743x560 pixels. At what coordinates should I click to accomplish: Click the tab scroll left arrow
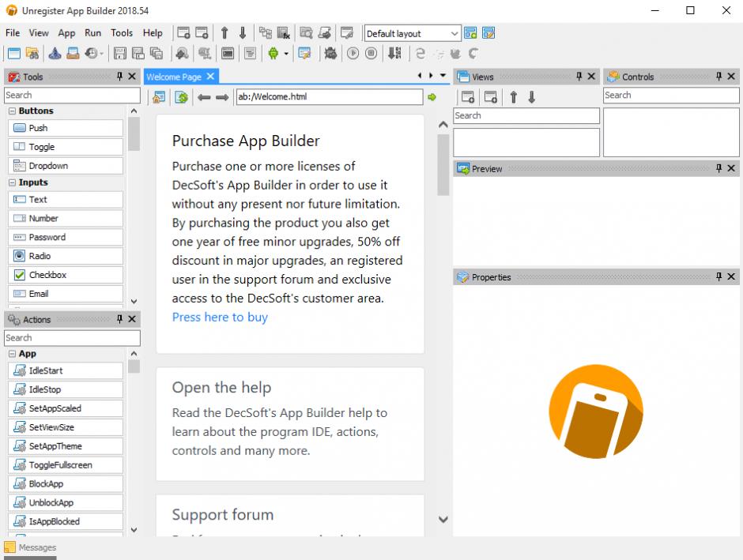(420, 75)
